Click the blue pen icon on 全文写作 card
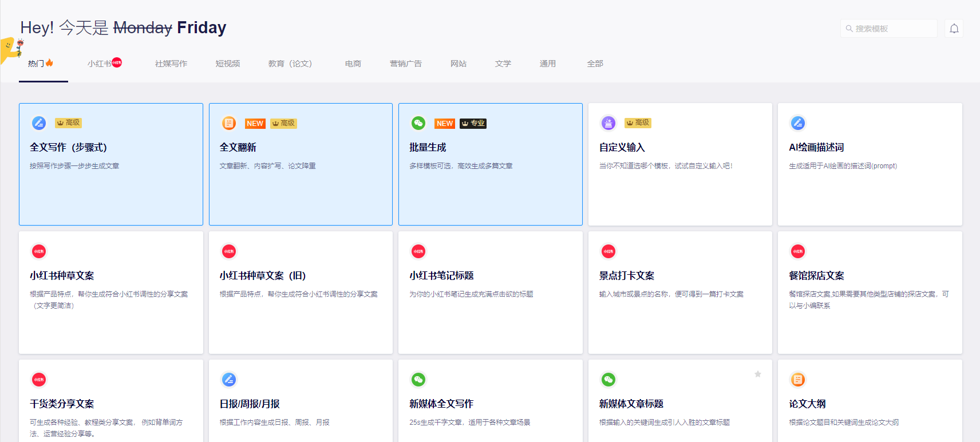Image resolution: width=980 pixels, height=442 pixels. click(39, 123)
